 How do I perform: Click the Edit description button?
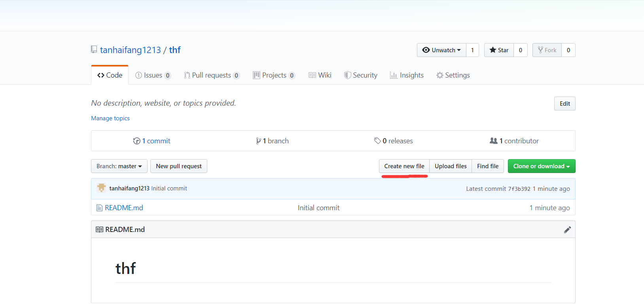(565, 104)
